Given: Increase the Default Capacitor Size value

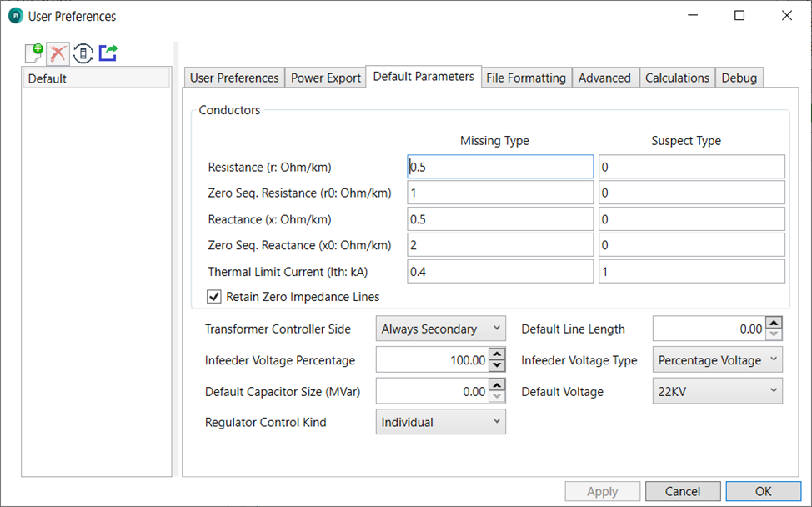Looking at the screenshot, I should click(x=498, y=386).
